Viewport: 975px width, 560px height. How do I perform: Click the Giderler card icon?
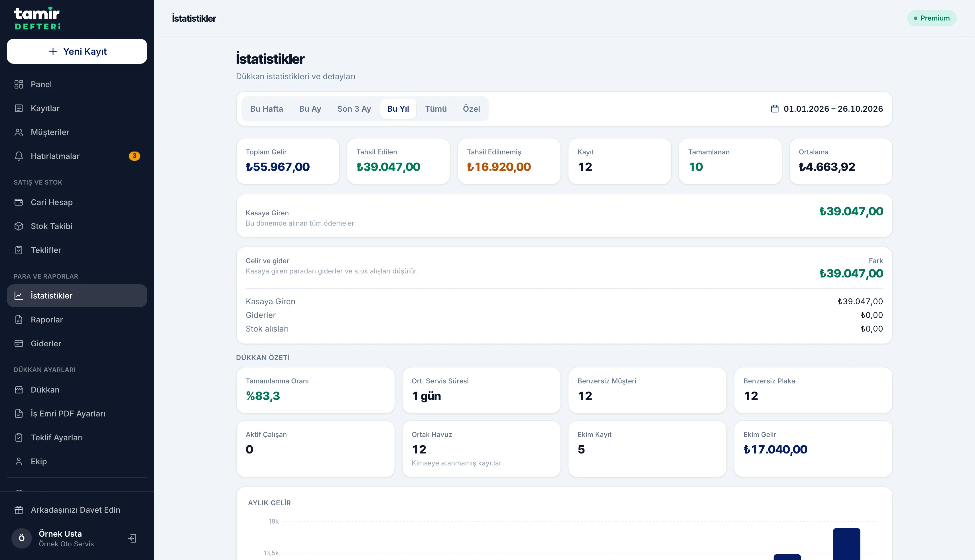coord(19,344)
